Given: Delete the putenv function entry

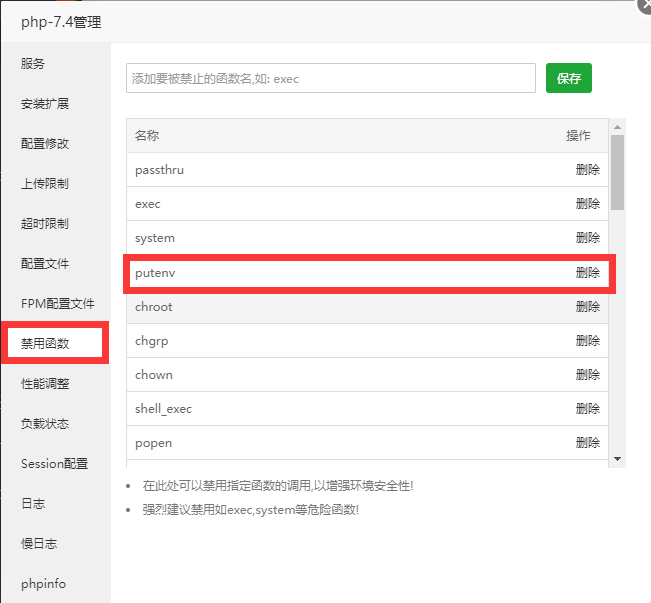Looking at the screenshot, I should click(x=587, y=273).
